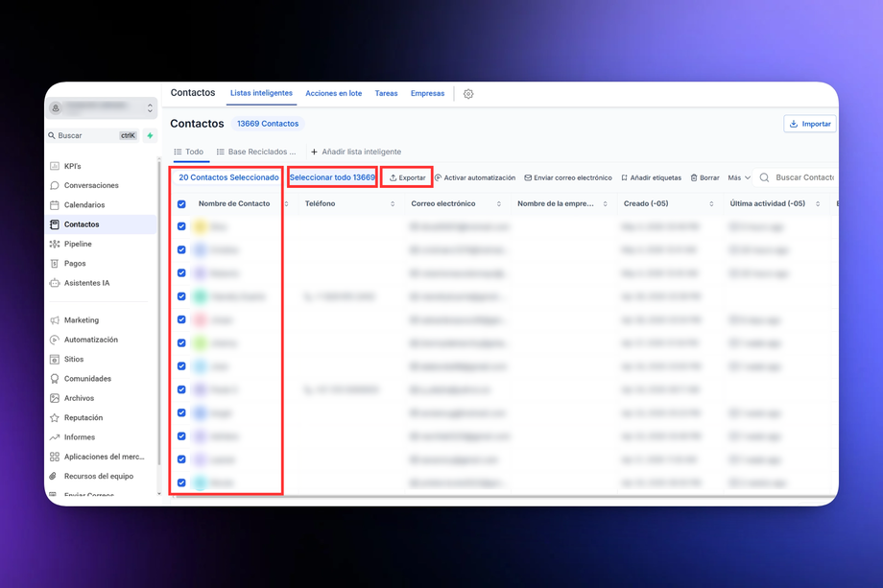Sort Última actividad (-05) column
Viewport: 883px width, 588px height.
818,204
